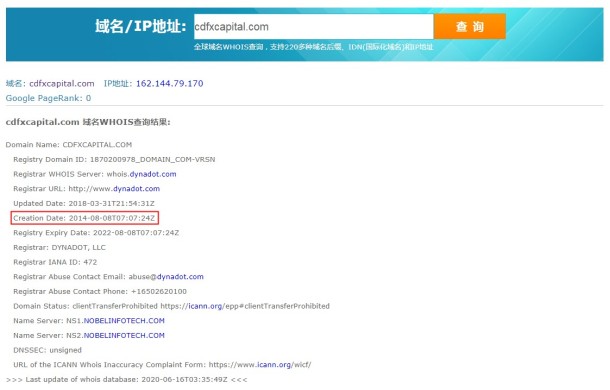
Task: Select 'Registrar IANA ID: 472' line
Action: (x=55, y=262)
